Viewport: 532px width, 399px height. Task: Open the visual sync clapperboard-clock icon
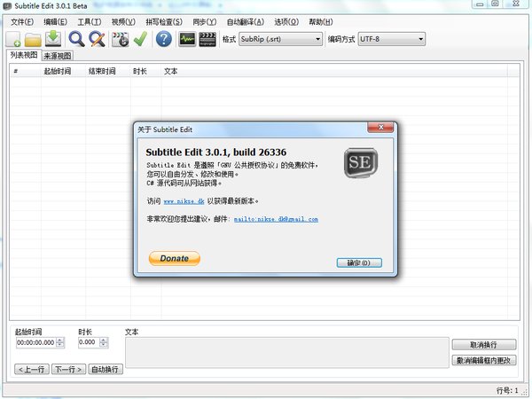(x=121, y=39)
